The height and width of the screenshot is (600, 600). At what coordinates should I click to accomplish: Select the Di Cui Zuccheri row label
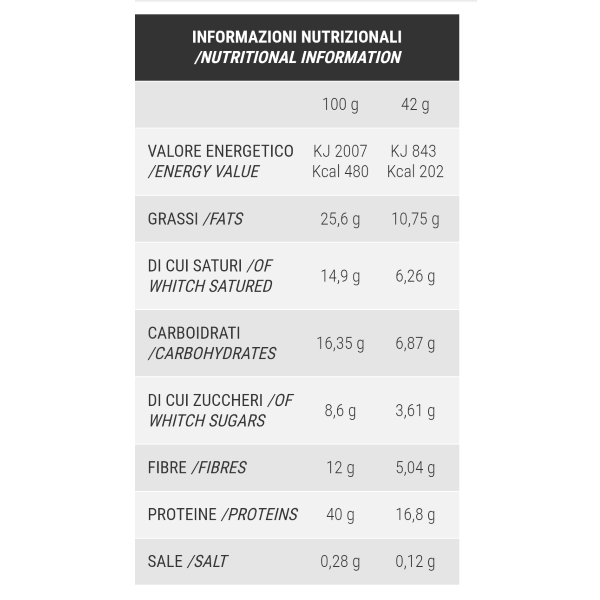(x=220, y=410)
